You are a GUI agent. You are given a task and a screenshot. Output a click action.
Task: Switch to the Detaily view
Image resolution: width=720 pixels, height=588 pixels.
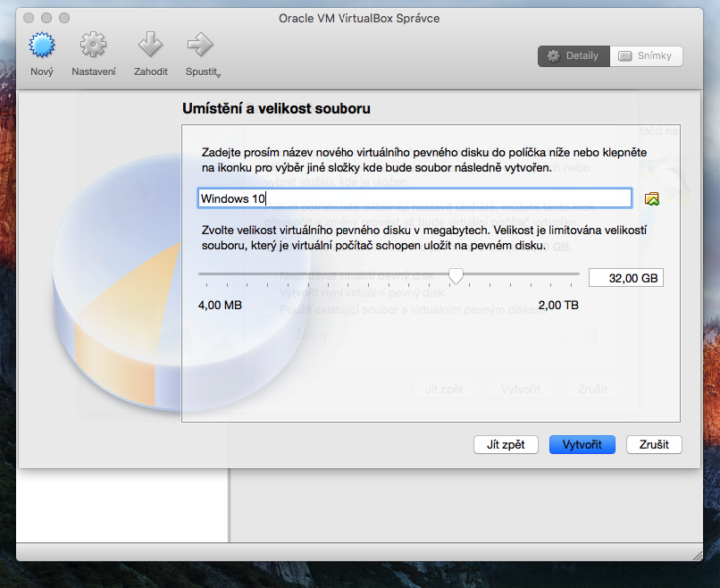[x=573, y=55]
